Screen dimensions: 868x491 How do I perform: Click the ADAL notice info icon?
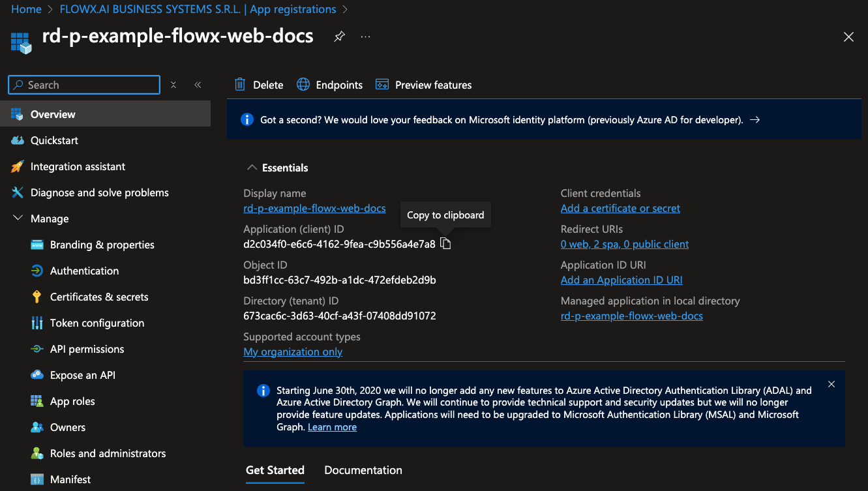[263, 391]
